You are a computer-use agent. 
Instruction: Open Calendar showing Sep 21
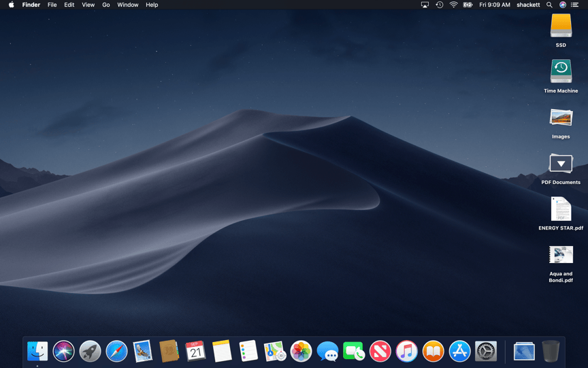click(195, 352)
